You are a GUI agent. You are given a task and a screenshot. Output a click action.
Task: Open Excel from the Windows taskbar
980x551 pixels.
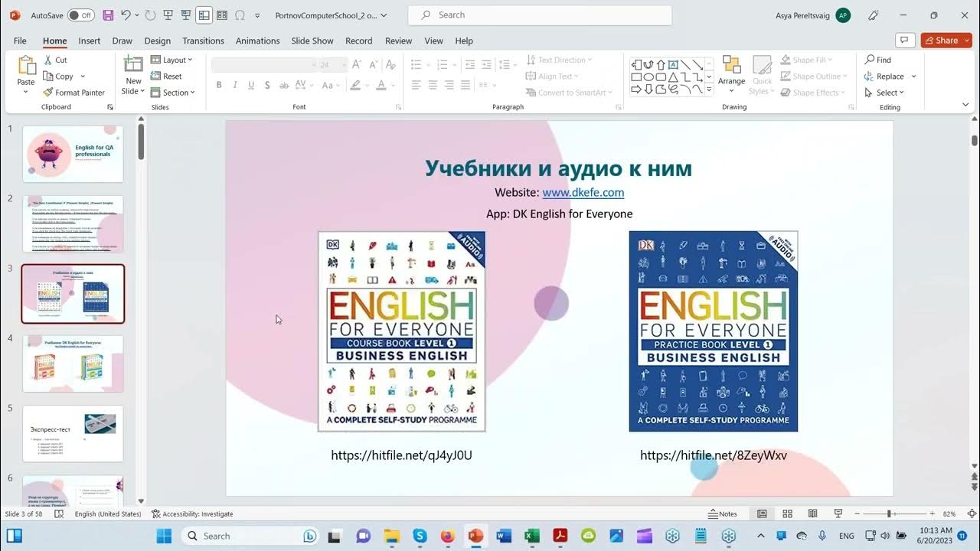pyautogui.click(x=532, y=536)
